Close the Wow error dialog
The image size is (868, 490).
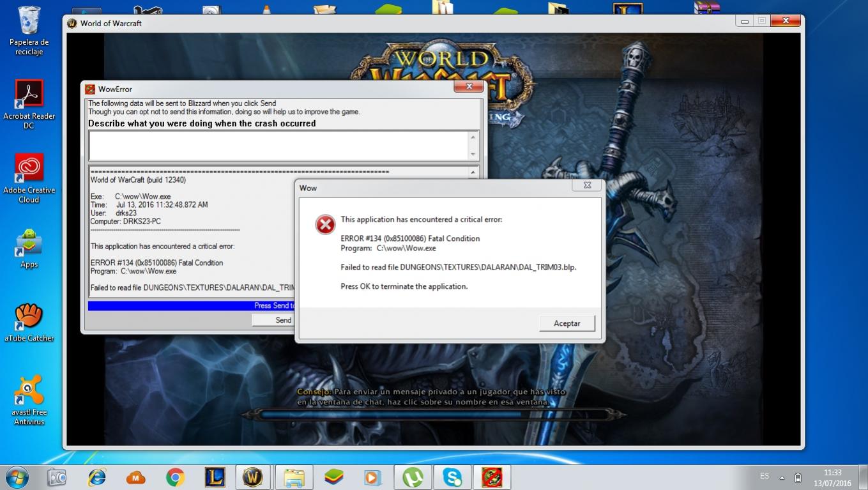click(587, 185)
